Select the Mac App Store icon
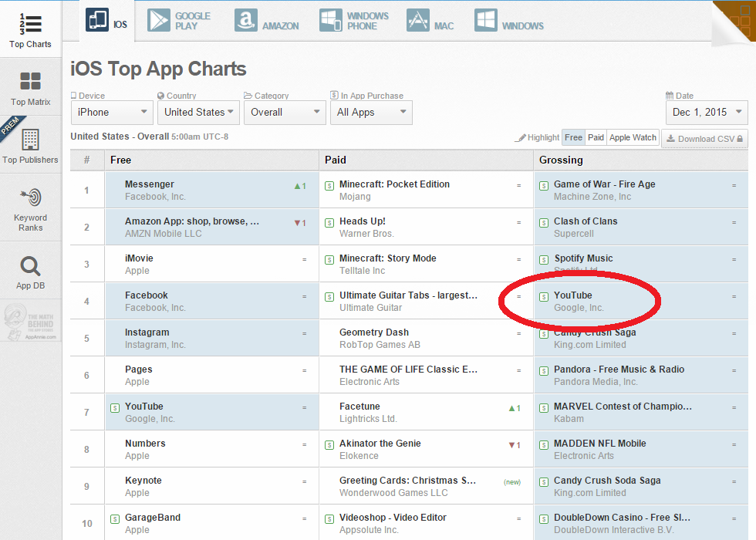Image resolution: width=756 pixels, height=540 pixels. tap(417, 20)
